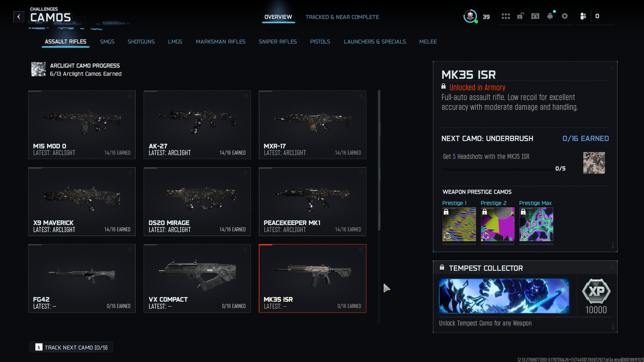Select the Melee category
The image size is (644, 362).
428,42
